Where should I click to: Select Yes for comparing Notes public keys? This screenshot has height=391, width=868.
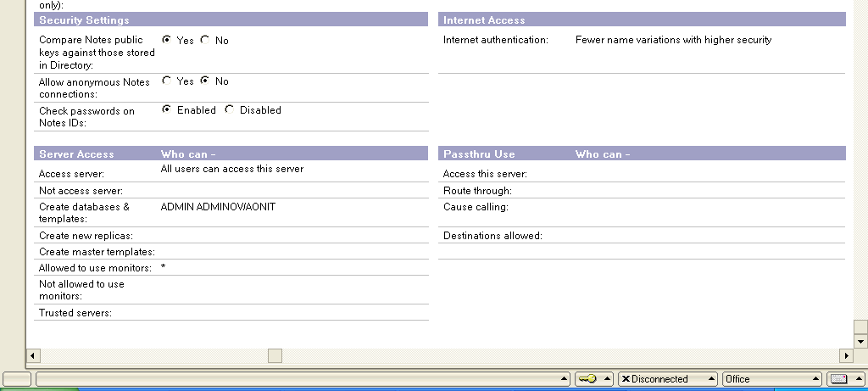click(x=166, y=40)
